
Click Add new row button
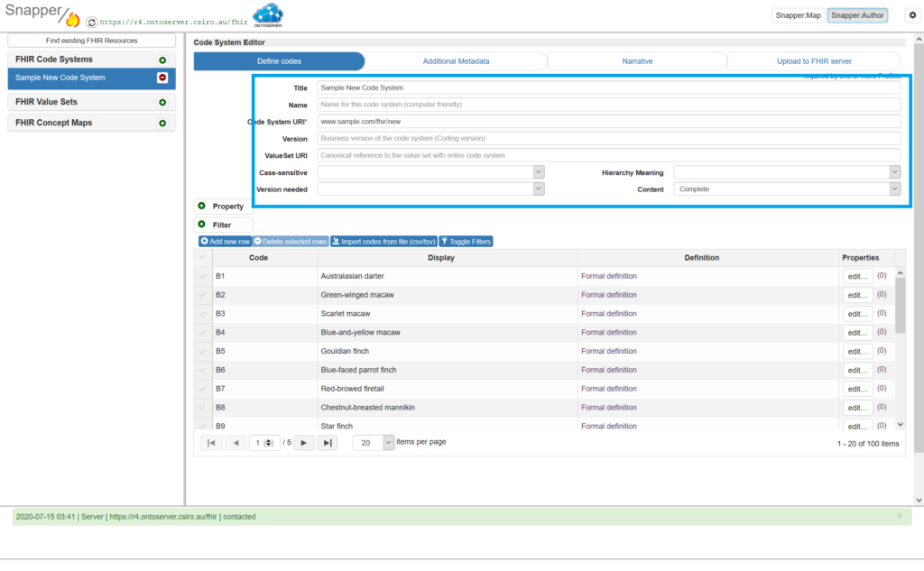[225, 242]
